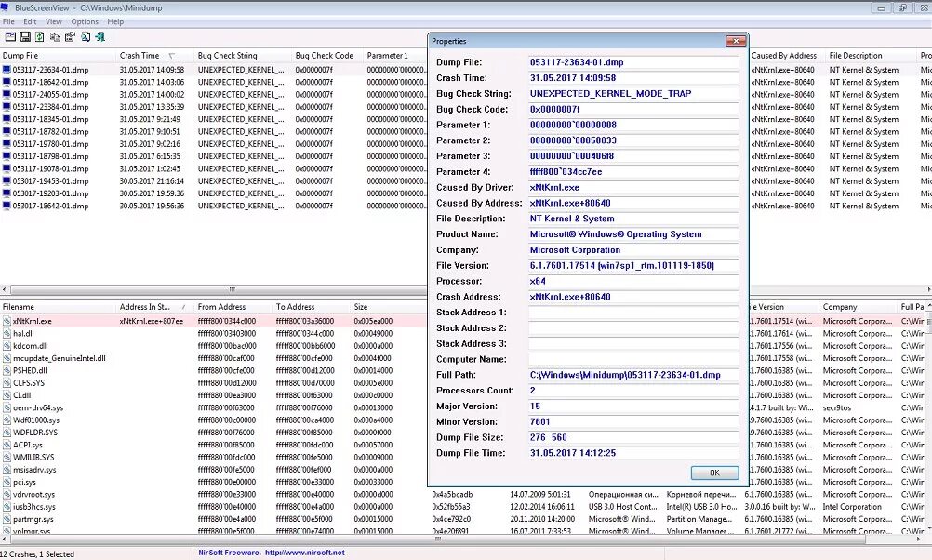Open the File menu
Viewport: 932px width, 560px height.
(8, 21)
